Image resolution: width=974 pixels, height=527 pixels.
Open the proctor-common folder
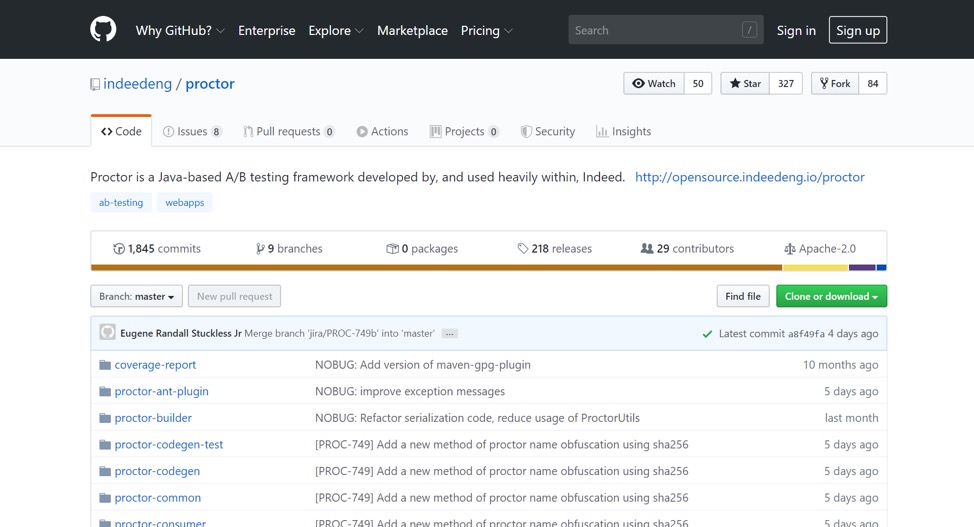tap(158, 498)
